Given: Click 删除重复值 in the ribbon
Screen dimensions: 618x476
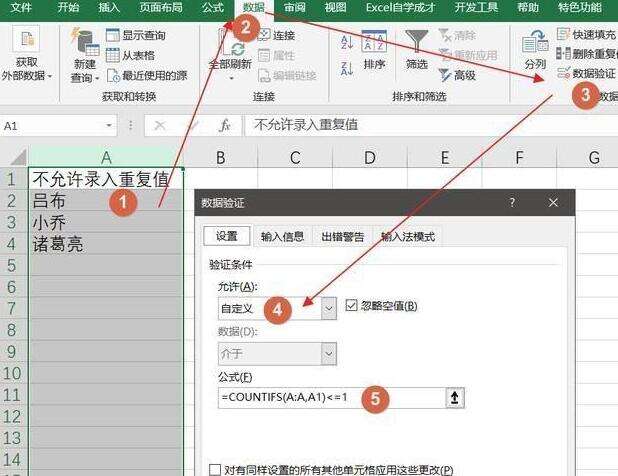Looking at the screenshot, I should (587, 54).
